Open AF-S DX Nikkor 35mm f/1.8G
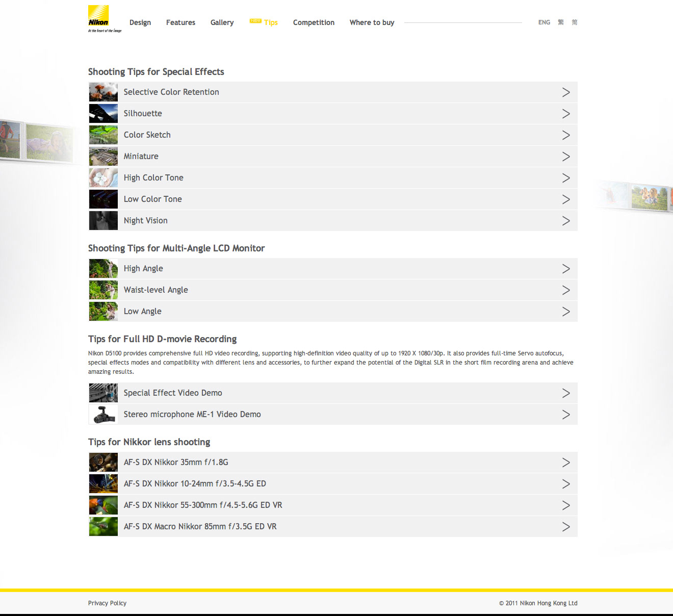The height and width of the screenshot is (616, 673). (x=176, y=463)
